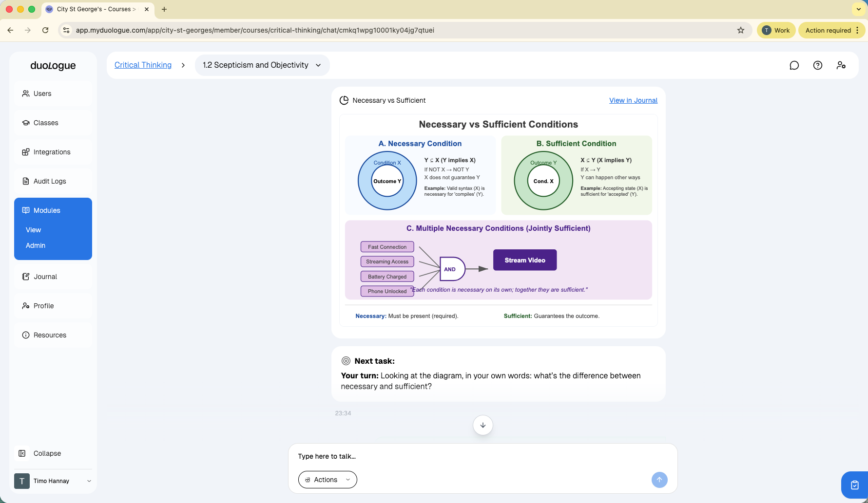The width and height of the screenshot is (868, 503).
Task: Open user settings icon in header
Action: [841, 65]
